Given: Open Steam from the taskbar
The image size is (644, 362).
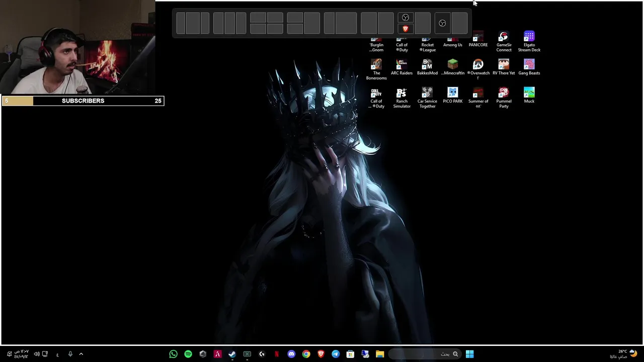Looking at the screenshot, I should tap(232, 354).
